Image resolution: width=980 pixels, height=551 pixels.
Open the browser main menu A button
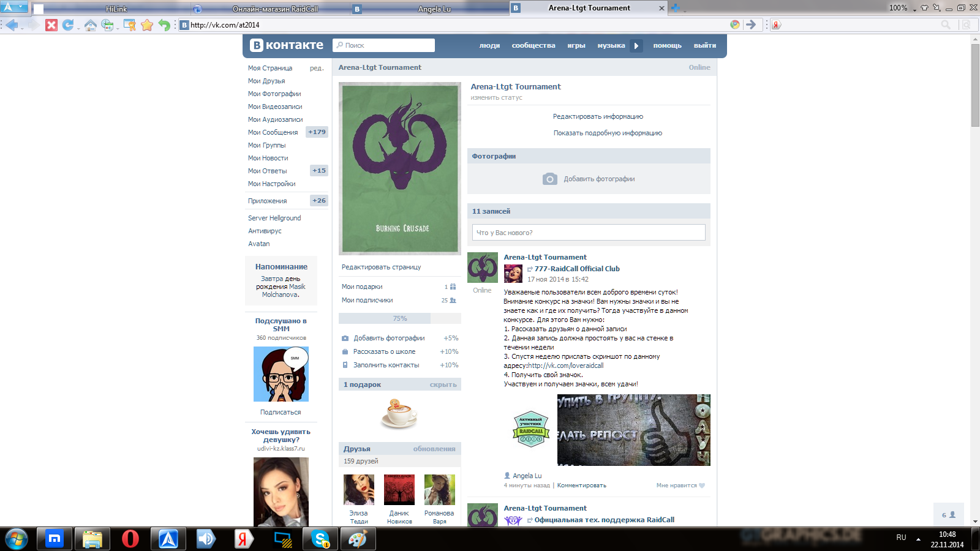pos(13,7)
